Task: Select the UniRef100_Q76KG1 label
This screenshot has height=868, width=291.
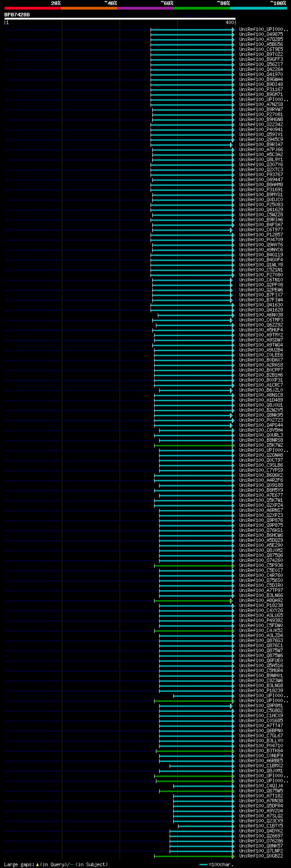Action: pos(261,530)
